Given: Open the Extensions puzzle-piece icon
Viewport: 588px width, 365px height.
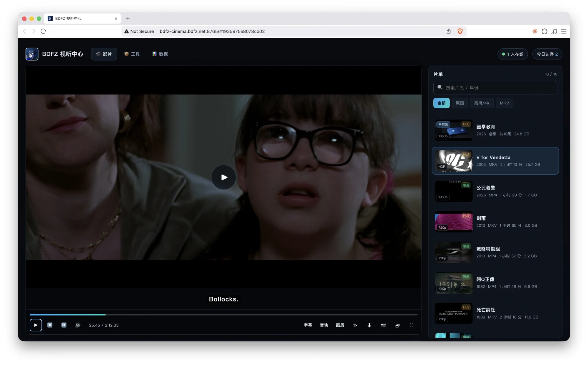Looking at the screenshot, I should [x=545, y=31].
